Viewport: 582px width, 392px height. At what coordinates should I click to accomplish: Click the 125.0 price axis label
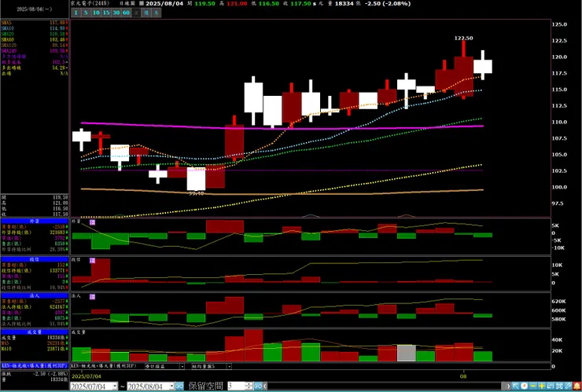coord(559,24)
